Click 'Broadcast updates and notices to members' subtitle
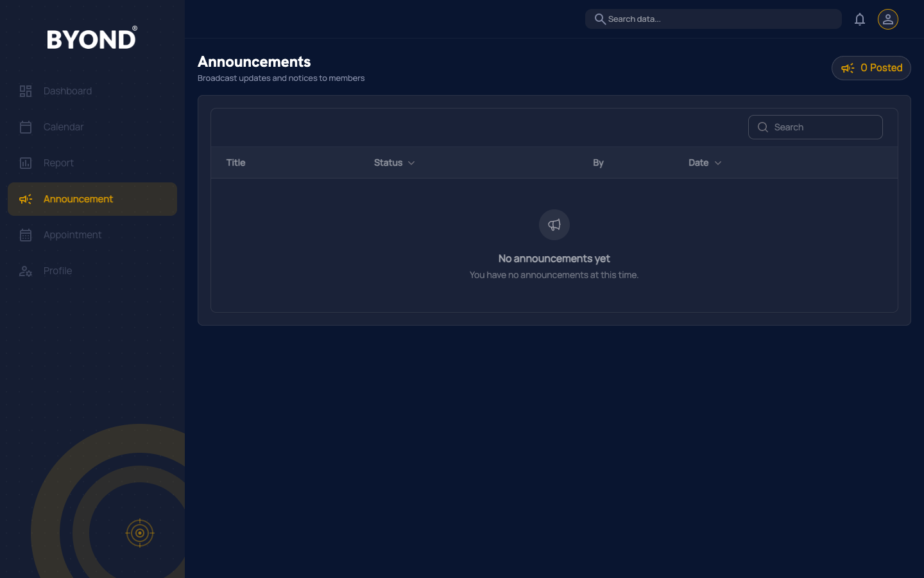 [281, 78]
